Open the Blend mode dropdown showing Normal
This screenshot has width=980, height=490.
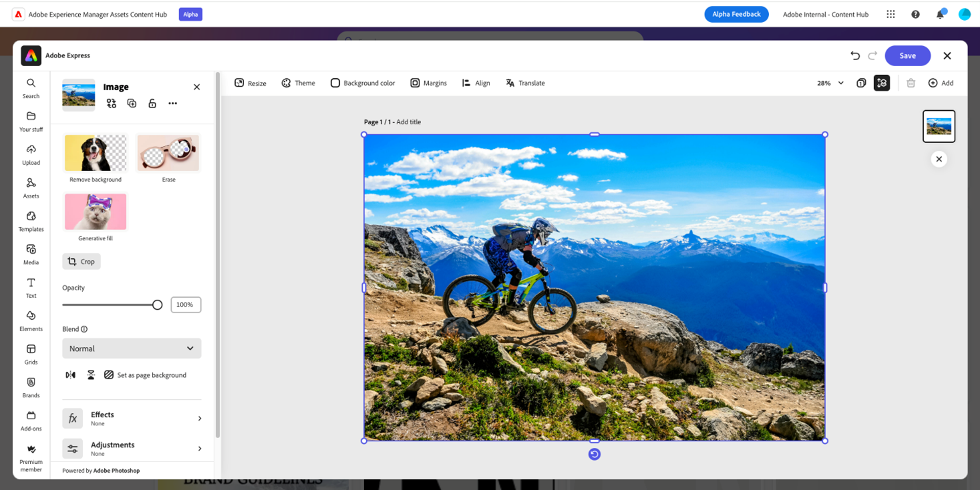tap(131, 348)
